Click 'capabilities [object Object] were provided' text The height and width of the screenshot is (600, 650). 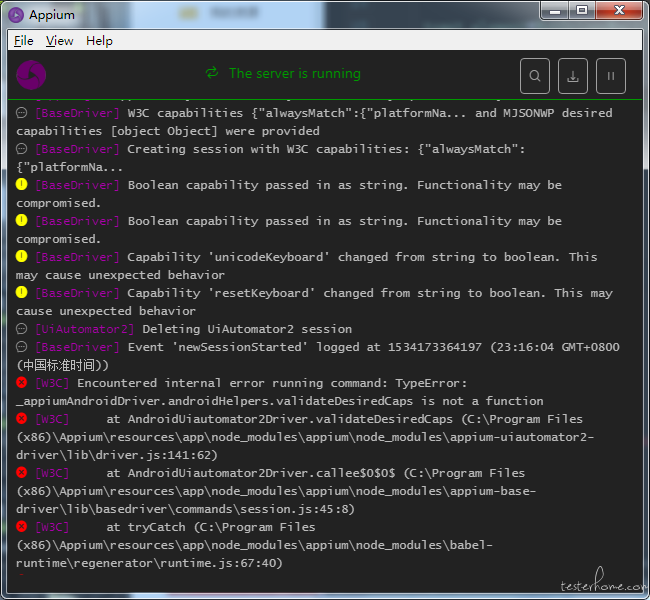[x=168, y=131]
